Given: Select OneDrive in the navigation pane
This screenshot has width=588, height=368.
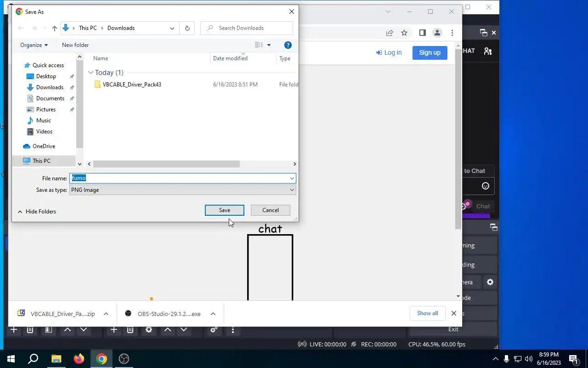Looking at the screenshot, I should [x=44, y=146].
